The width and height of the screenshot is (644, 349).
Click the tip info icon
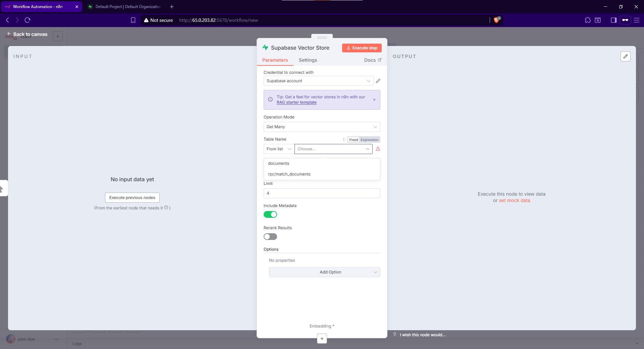point(270,99)
